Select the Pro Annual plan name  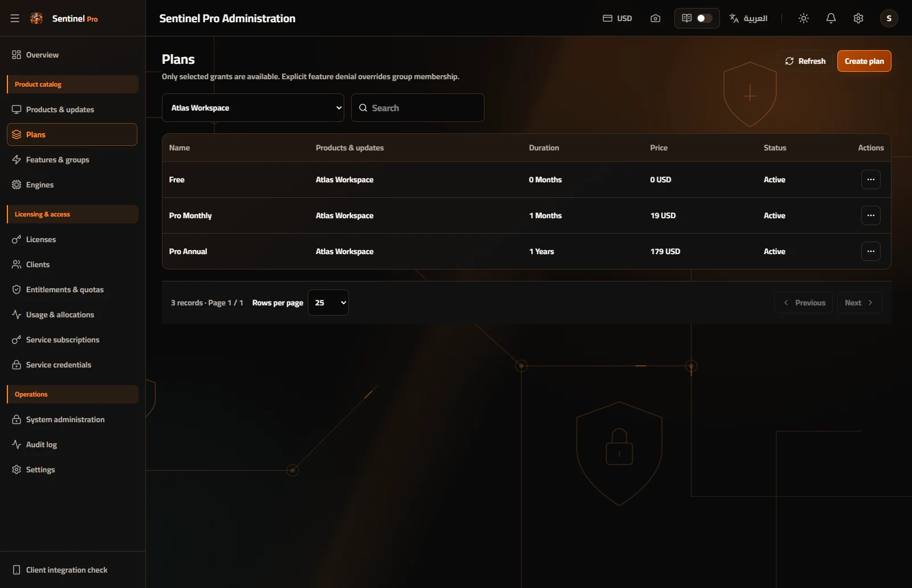click(x=188, y=251)
